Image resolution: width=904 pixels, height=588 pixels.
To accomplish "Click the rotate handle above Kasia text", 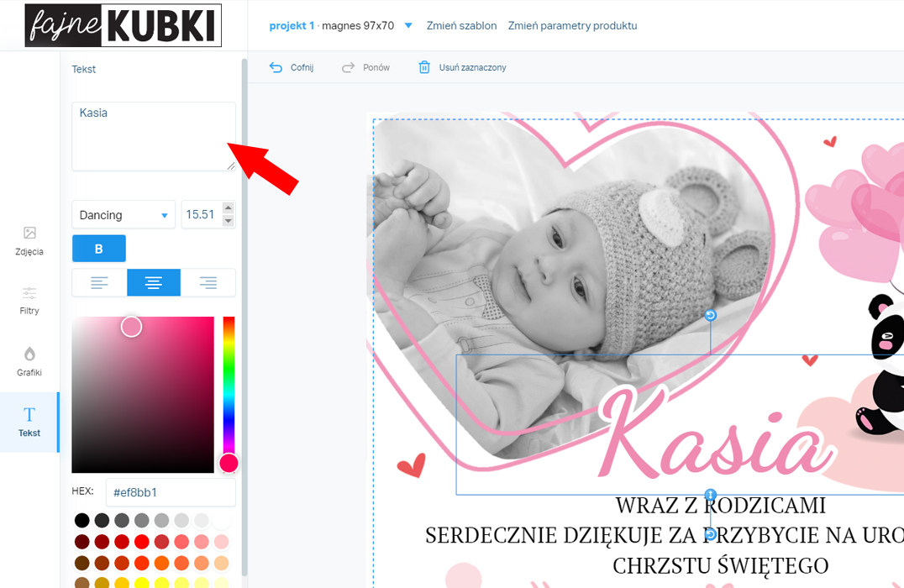I will pyautogui.click(x=710, y=315).
